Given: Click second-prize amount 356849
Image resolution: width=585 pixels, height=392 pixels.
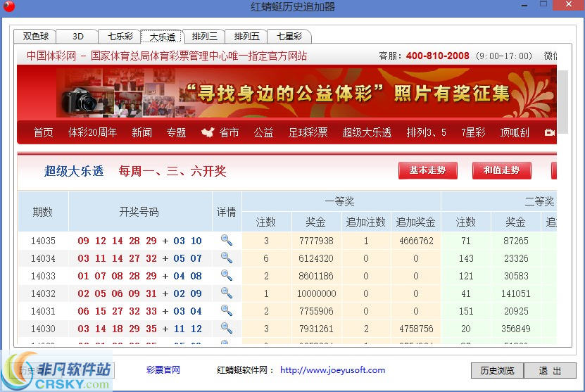Looking at the screenshot, I should [x=516, y=328].
